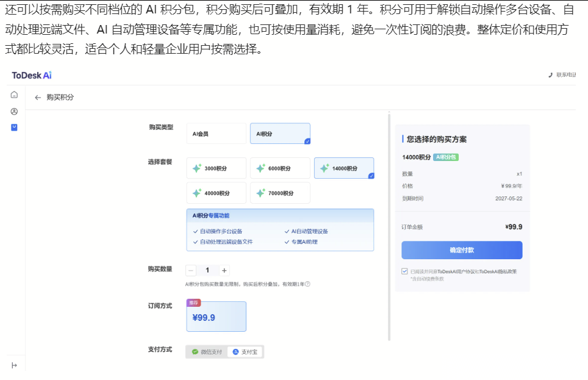
Task: Select the 6000积分 package
Action: click(280, 168)
